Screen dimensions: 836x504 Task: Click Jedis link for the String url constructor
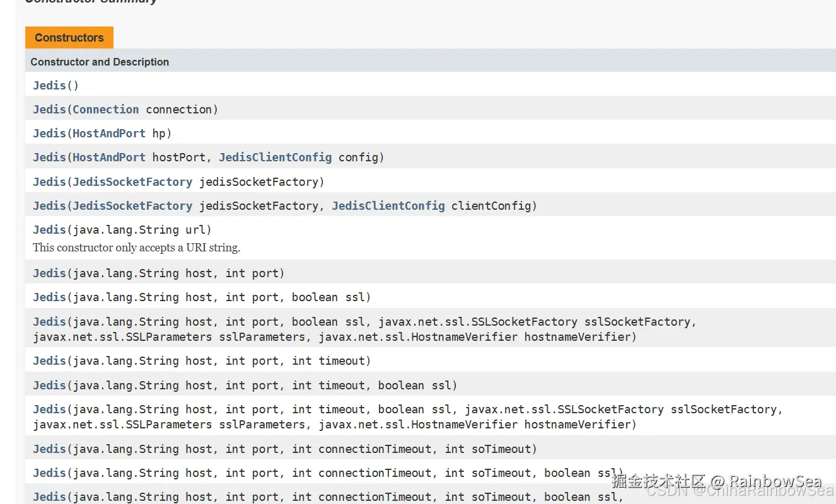click(x=49, y=229)
